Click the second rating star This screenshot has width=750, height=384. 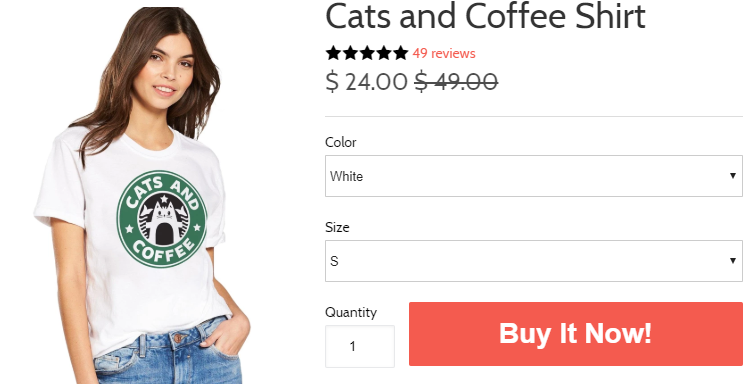(x=350, y=53)
